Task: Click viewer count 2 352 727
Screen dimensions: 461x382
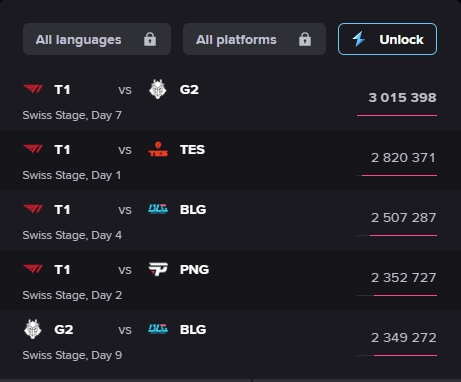Action: pos(403,278)
